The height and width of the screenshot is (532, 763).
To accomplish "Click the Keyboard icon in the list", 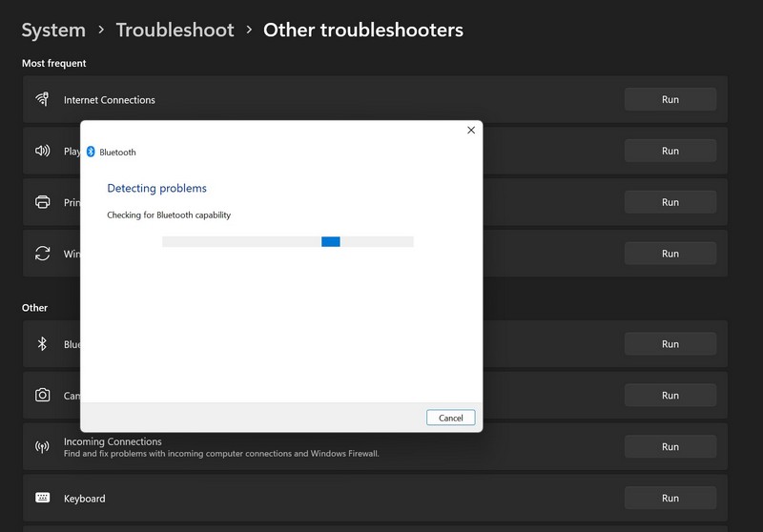I will pos(42,498).
